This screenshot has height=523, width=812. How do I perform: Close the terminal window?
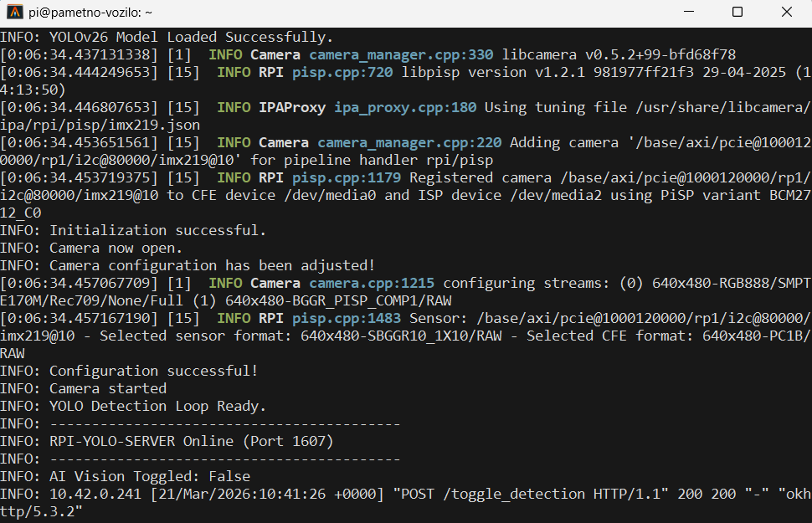pos(787,13)
